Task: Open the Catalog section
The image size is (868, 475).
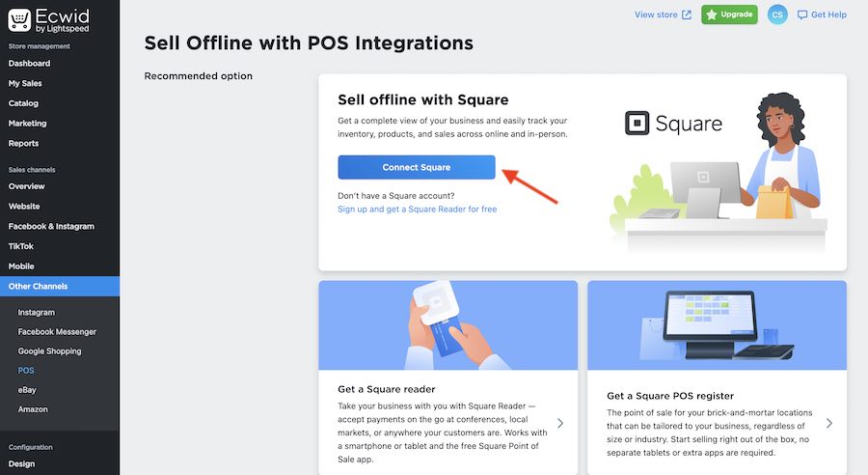Action: (23, 103)
